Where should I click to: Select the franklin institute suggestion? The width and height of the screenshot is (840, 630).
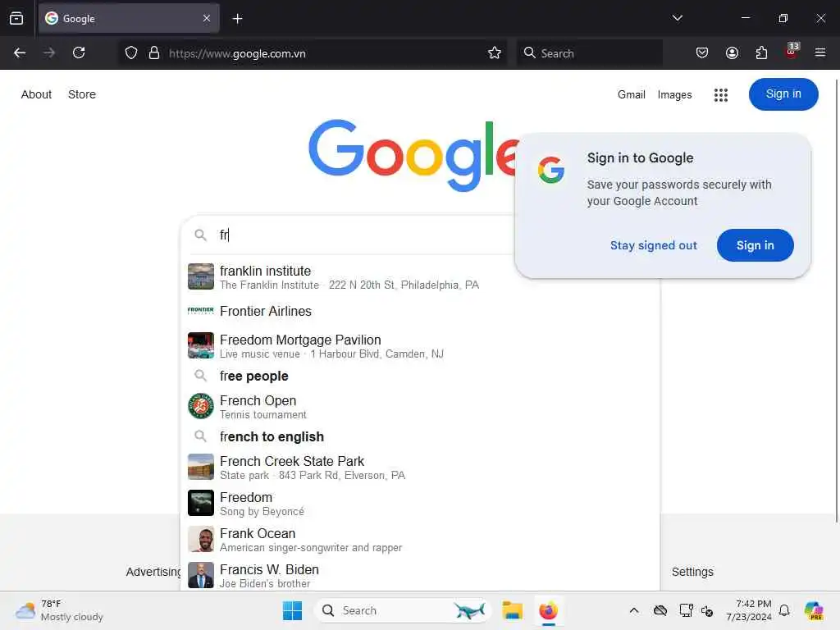420,277
